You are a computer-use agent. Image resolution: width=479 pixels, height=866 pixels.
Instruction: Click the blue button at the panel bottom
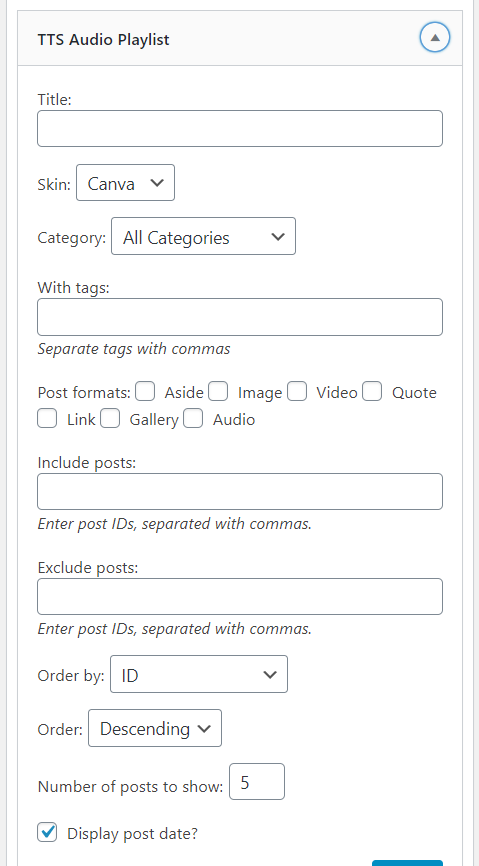407,863
